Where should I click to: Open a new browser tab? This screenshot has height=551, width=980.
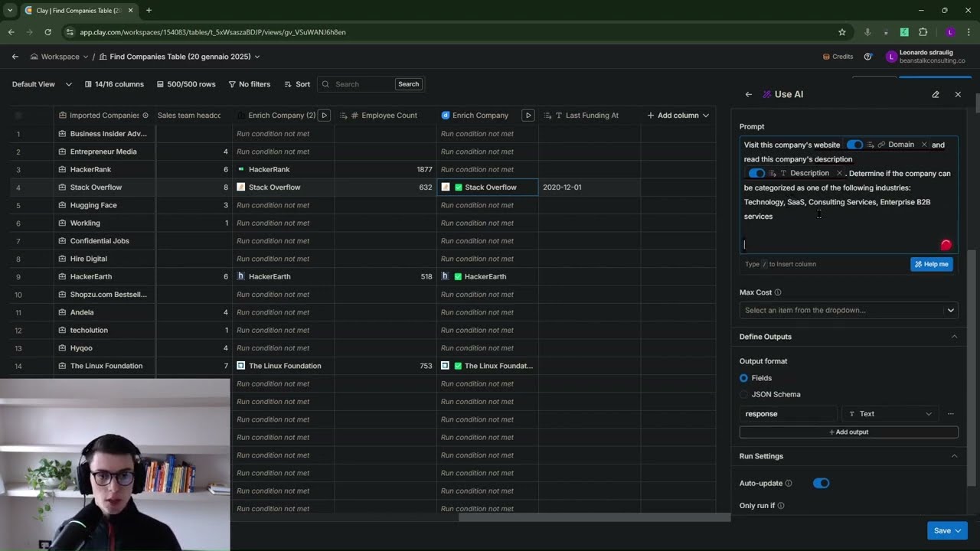[149, 11]
